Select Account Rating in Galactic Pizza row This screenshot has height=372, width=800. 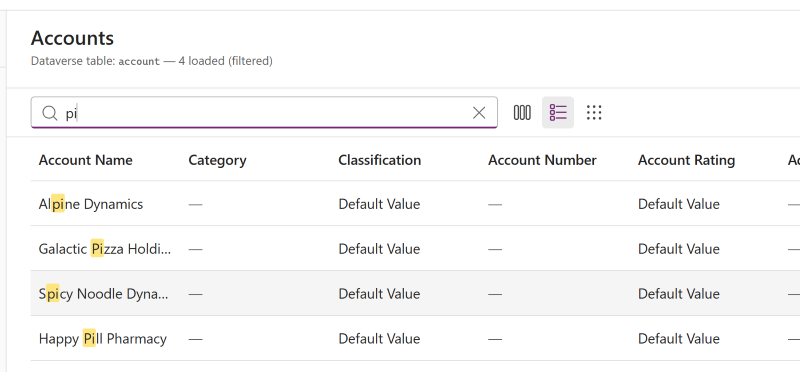679,249
